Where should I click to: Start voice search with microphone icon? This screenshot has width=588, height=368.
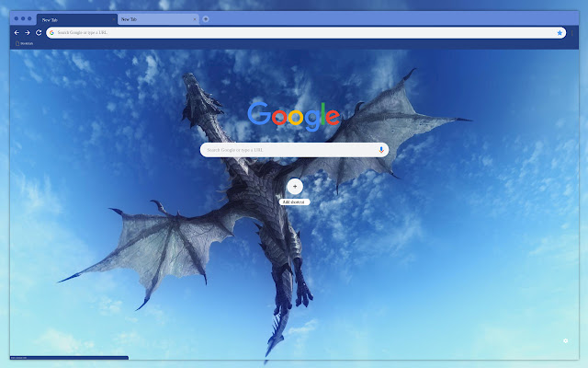[381, 150]
